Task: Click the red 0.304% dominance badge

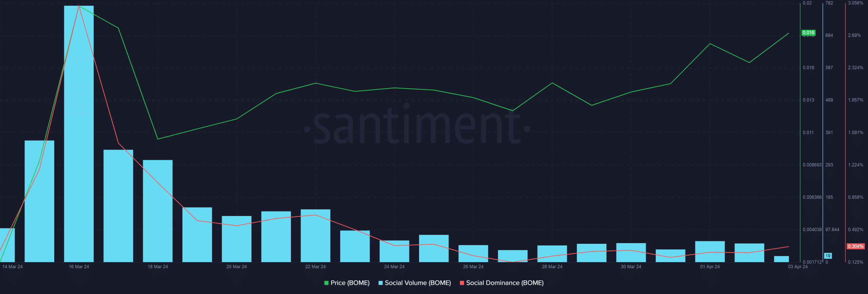Action: [x=855, y=246]
